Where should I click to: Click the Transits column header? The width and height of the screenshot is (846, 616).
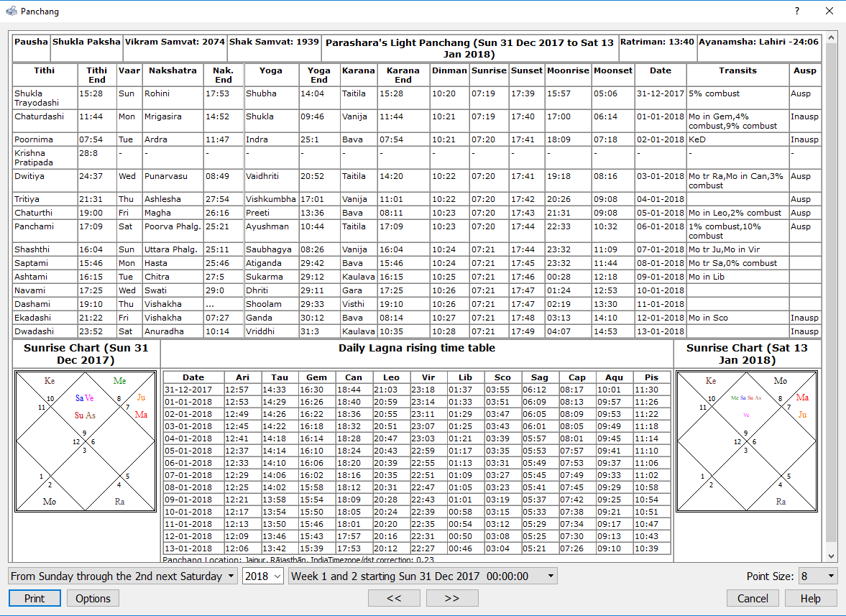pyautogui.click(x=737, y=75)
